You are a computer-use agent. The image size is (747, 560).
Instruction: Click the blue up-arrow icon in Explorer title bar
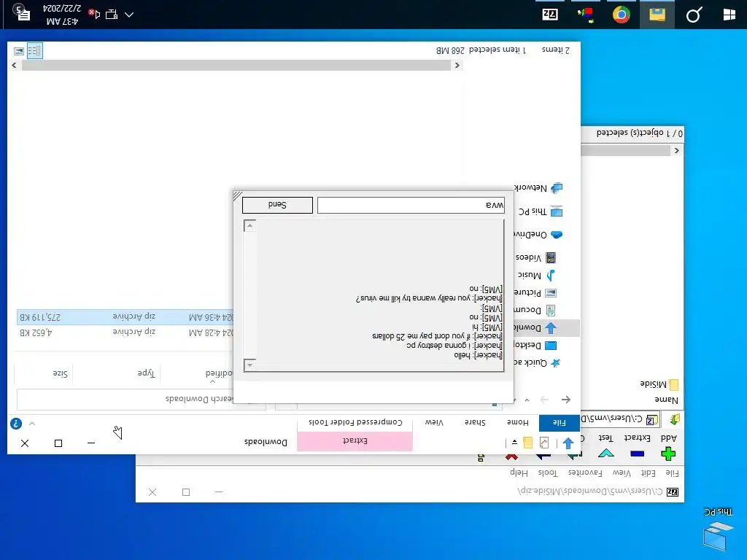[x=568, y=443]
